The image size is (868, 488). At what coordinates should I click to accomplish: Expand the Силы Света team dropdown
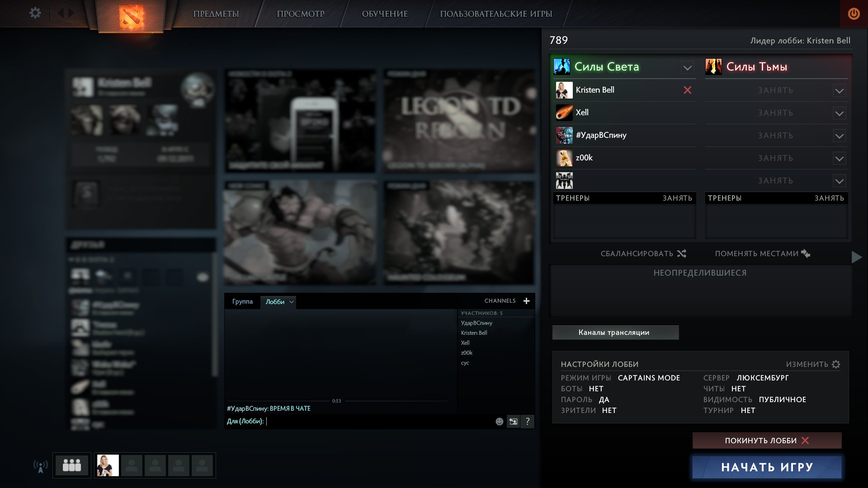coord(687,68)
